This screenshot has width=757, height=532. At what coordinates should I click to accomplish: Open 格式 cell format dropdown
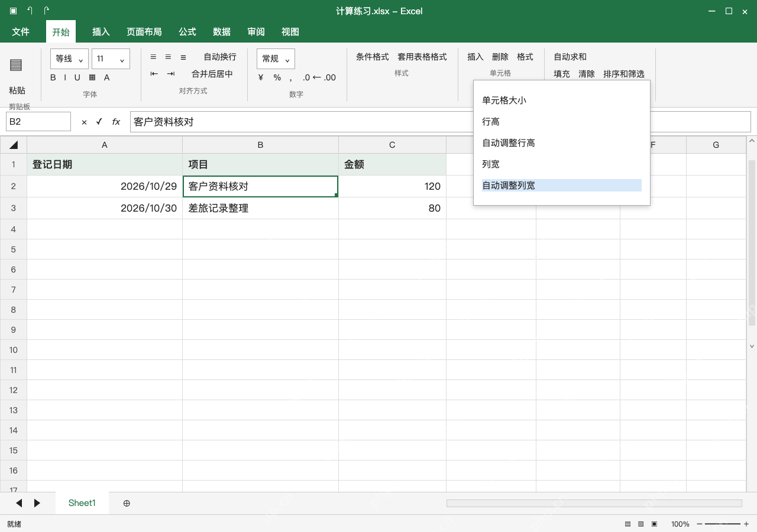point(525,57)
